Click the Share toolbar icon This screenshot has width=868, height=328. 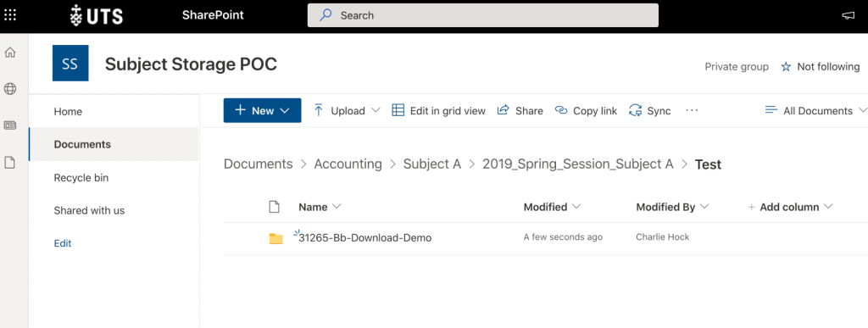(503, 110)
